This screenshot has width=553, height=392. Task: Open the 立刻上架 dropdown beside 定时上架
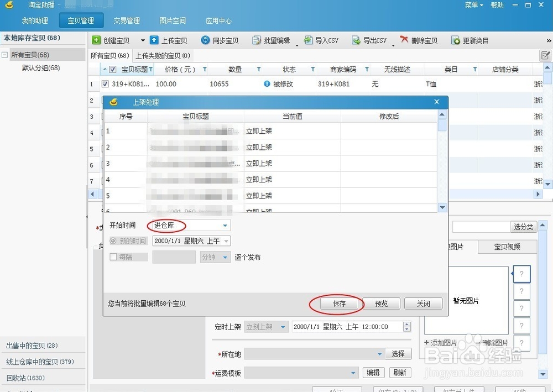[x=266, y=326]
